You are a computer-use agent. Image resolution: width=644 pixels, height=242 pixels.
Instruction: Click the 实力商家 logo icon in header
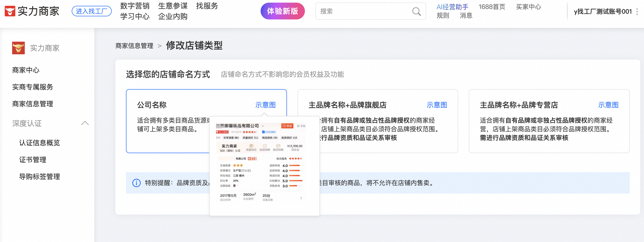[x=10, y=11]
